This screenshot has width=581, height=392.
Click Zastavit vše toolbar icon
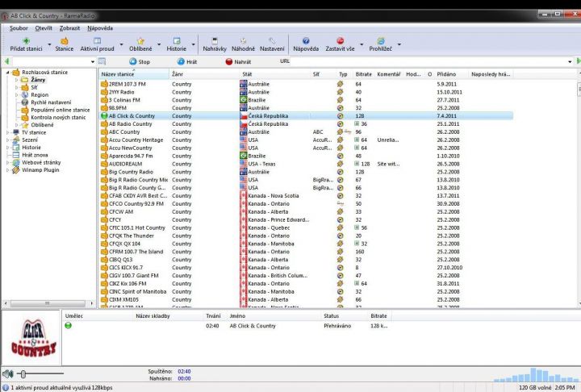point(340,41)
